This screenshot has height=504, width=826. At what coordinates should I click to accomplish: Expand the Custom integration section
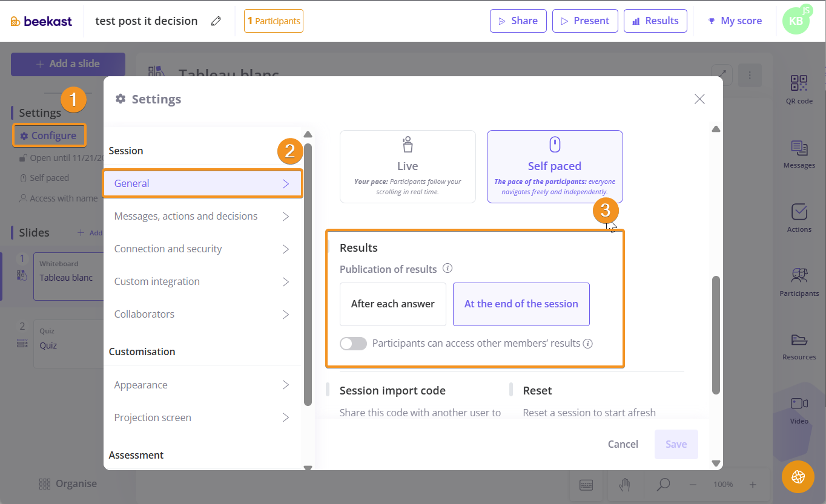(202, 281)
